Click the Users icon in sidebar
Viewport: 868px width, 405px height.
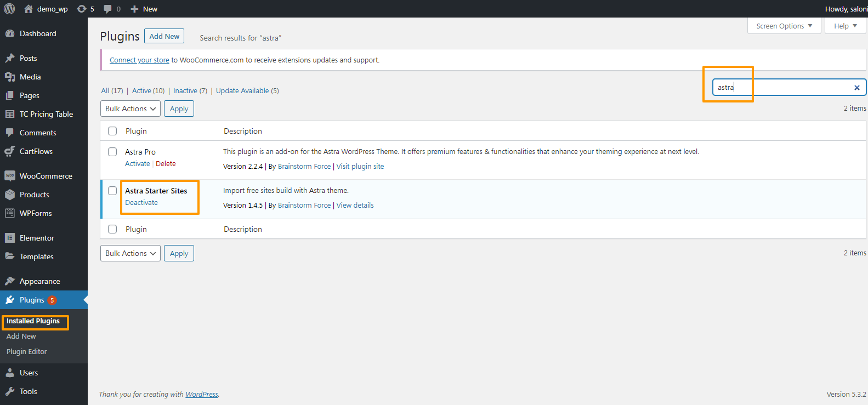click(10, 373)
